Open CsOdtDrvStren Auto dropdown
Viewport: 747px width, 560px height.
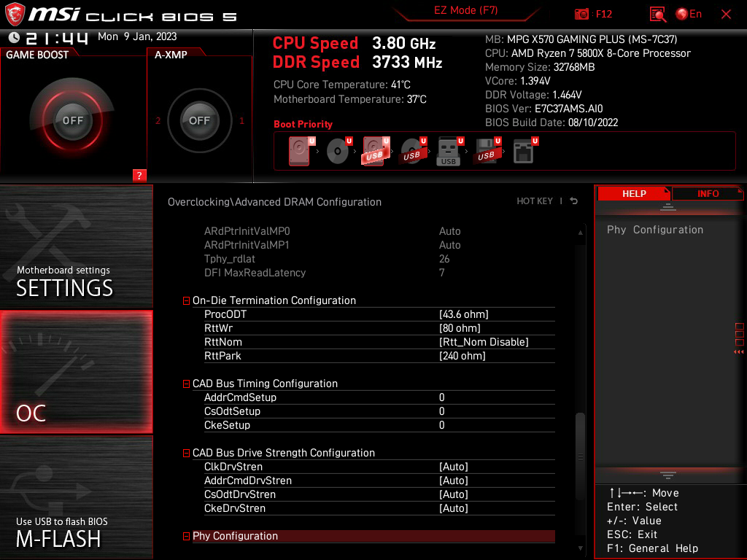454,494
